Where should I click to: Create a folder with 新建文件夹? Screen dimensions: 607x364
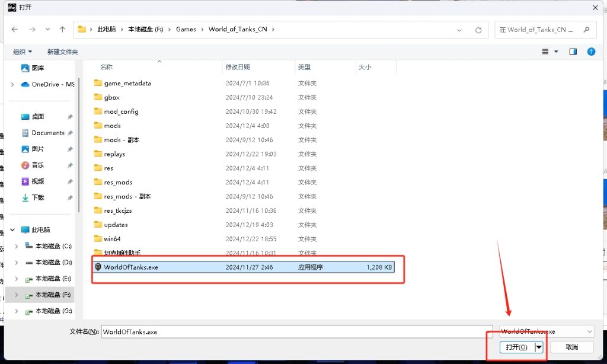[x=62, y=52]
